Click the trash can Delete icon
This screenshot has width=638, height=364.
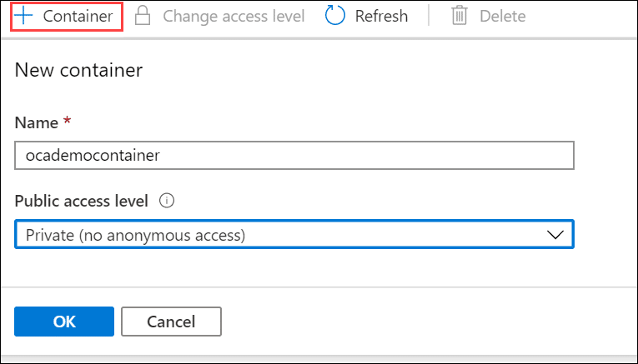459,16
